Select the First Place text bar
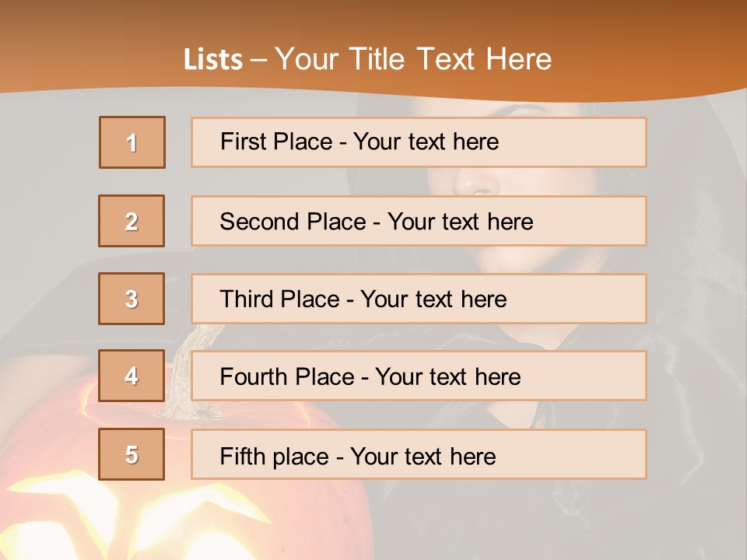This screenshot has width=747, height=560. (419, 142)
